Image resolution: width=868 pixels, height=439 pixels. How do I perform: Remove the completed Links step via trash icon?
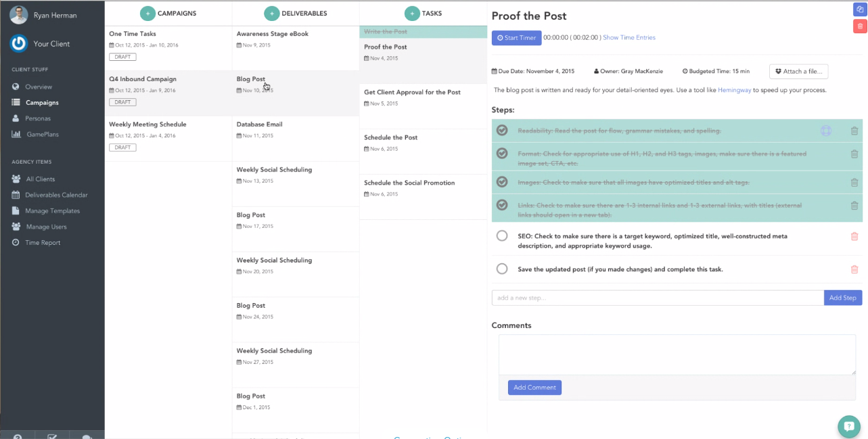point(854,206)
